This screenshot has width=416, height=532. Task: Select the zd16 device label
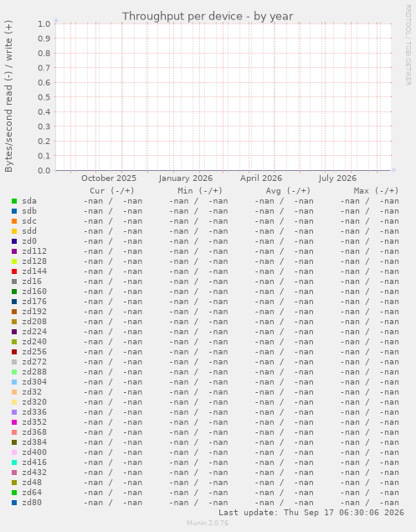[x=32, y=281]
